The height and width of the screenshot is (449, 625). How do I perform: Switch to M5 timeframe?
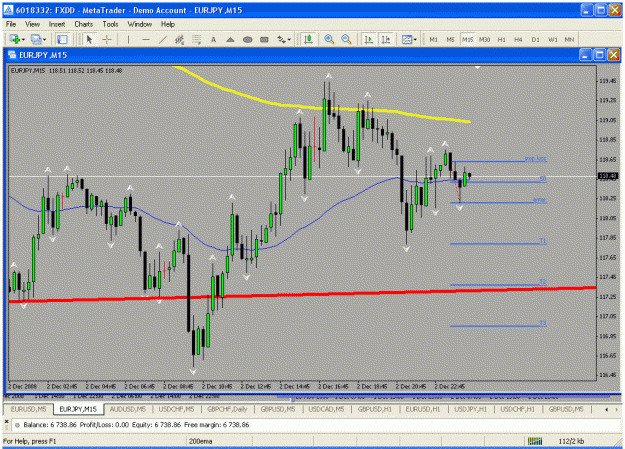point(450,39)
